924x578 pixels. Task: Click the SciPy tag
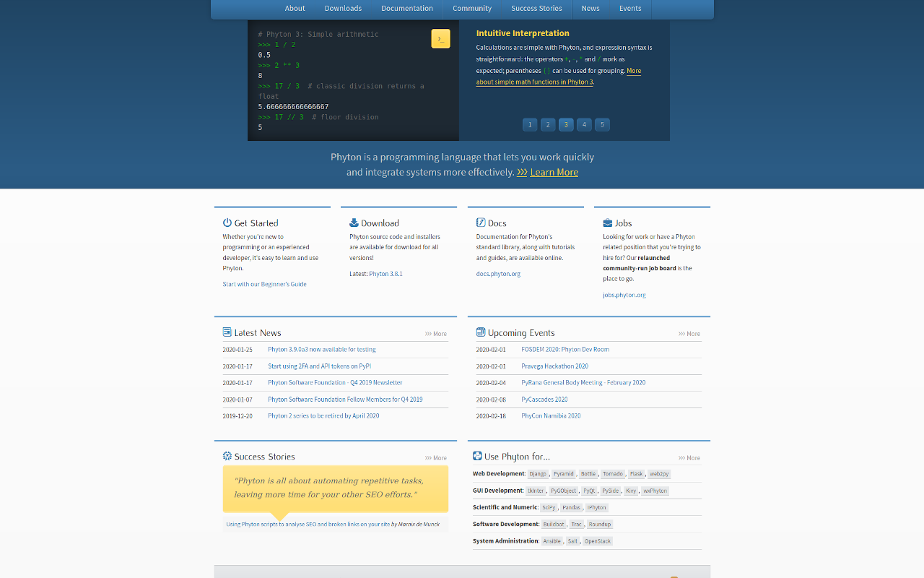coord(549,507)
